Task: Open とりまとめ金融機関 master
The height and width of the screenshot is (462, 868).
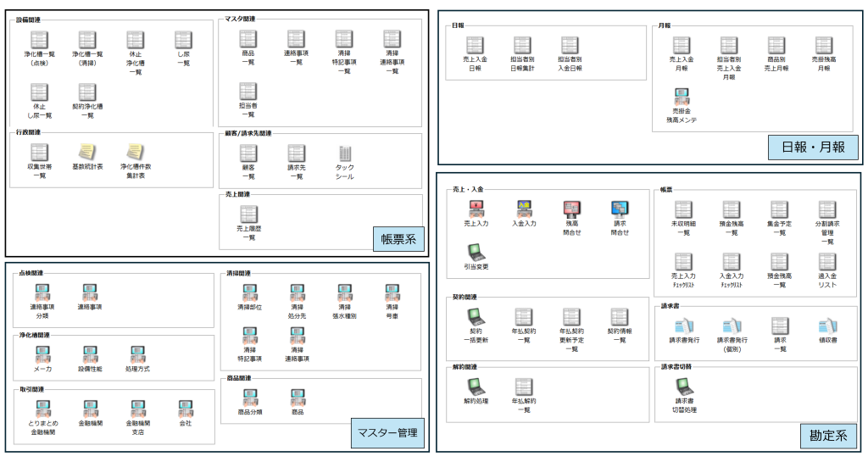Action: (42, 409)
